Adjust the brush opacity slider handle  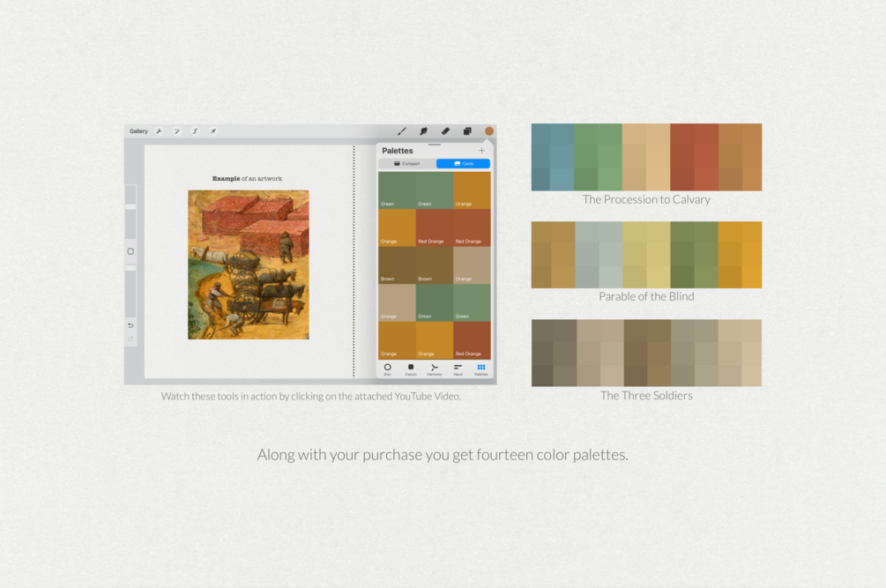click(x=130, y=268)
